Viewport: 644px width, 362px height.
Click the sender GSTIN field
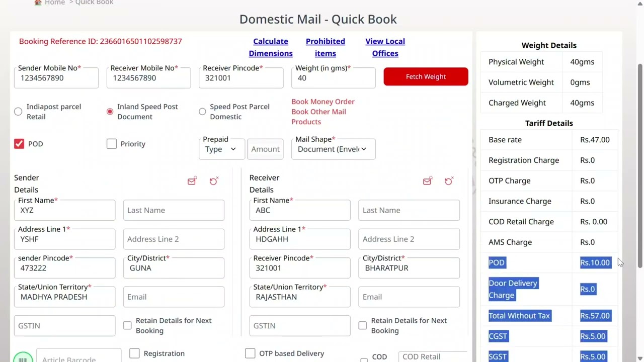coord(64,326)
